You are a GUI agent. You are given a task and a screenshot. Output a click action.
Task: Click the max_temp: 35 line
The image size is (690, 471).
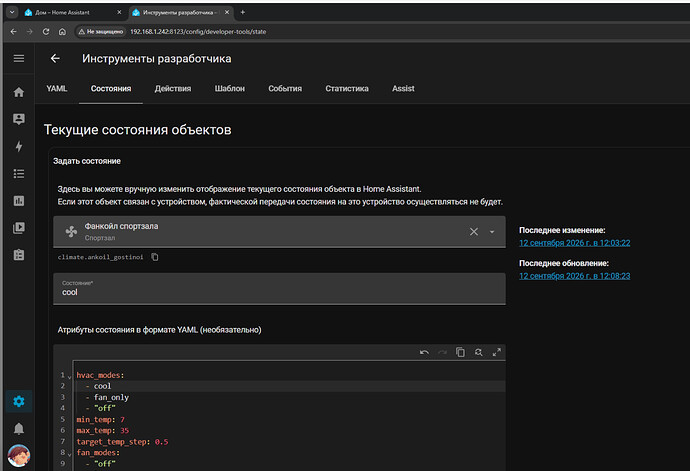pyautogui.click(x=103, y=431)
